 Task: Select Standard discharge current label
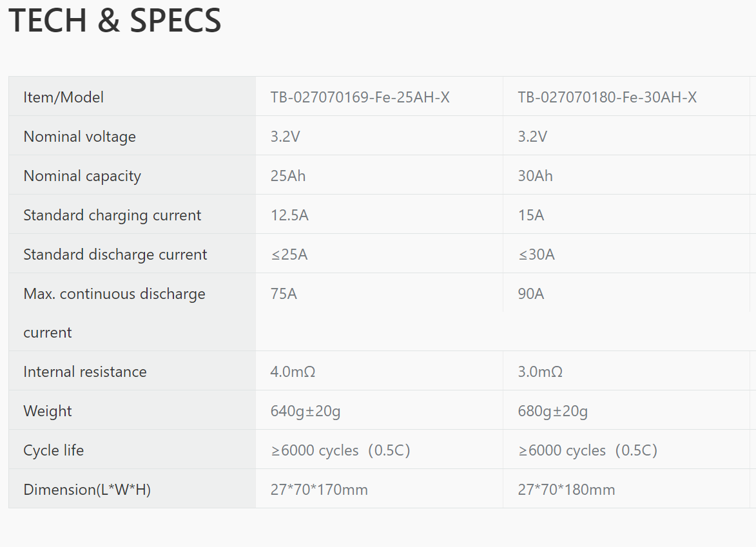tap(115, 254)
